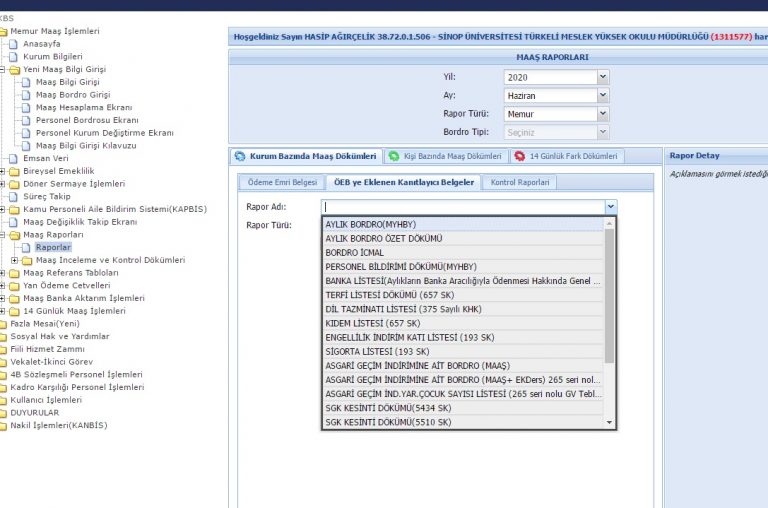Click the page icon next to Anasayfa

[13, 44]
